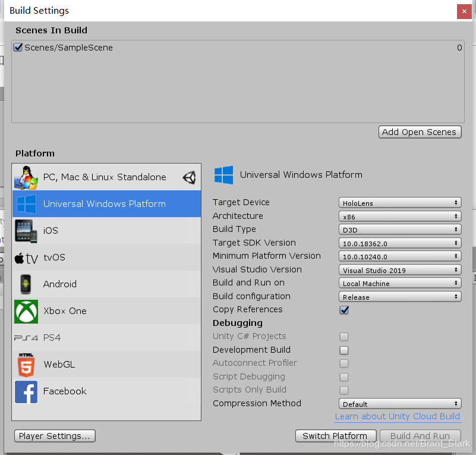Select the tvOS platform row
The height and width of the screenshot is (455, 476).
[106, 258]
